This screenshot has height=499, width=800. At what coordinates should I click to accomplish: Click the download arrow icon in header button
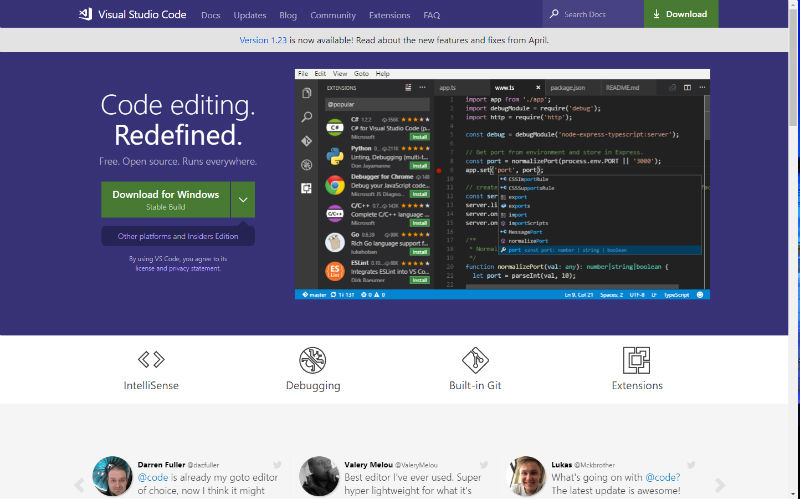657,14
